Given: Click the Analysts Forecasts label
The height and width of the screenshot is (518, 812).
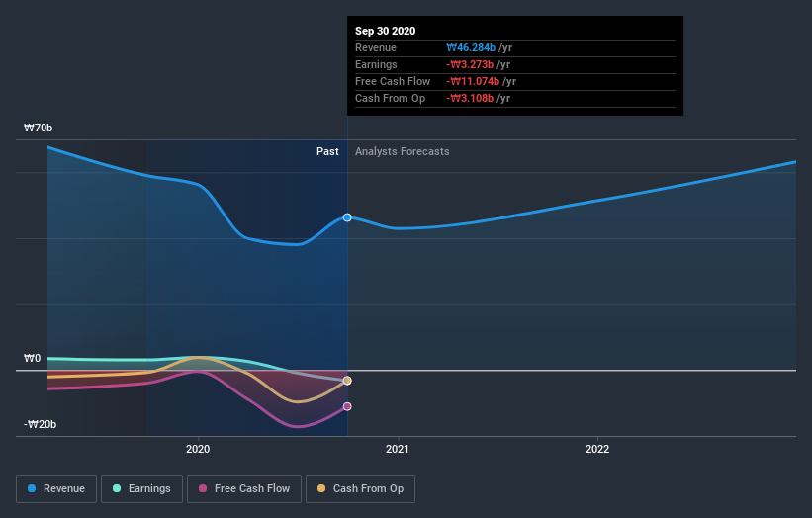Looking at the screenshot, I should [403, 151].
